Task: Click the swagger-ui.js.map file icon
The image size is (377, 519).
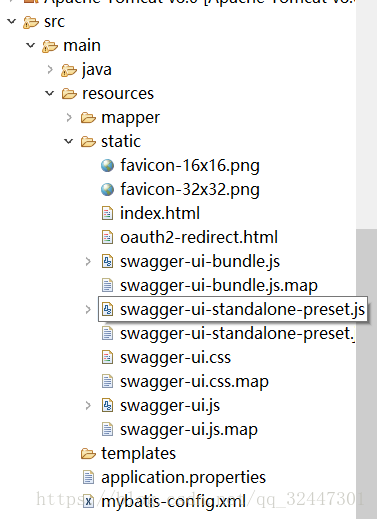Action: [x=107, y=429]
